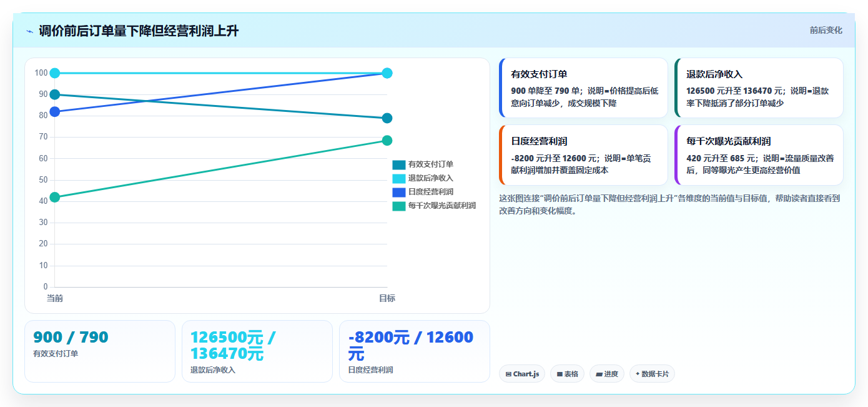Screen dimensions: 868x407
Task: Click x-axis label 目标
Action: pyautogui.click(x=387, y=298)
